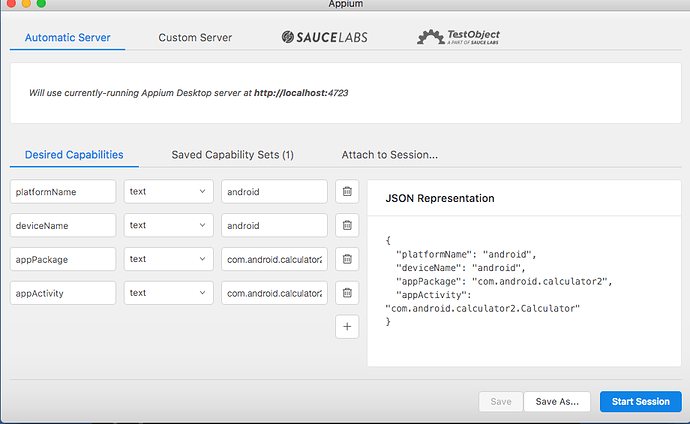Focus the appPackage value input field
The image size is (690, 424).
click(x=274, y=259)
